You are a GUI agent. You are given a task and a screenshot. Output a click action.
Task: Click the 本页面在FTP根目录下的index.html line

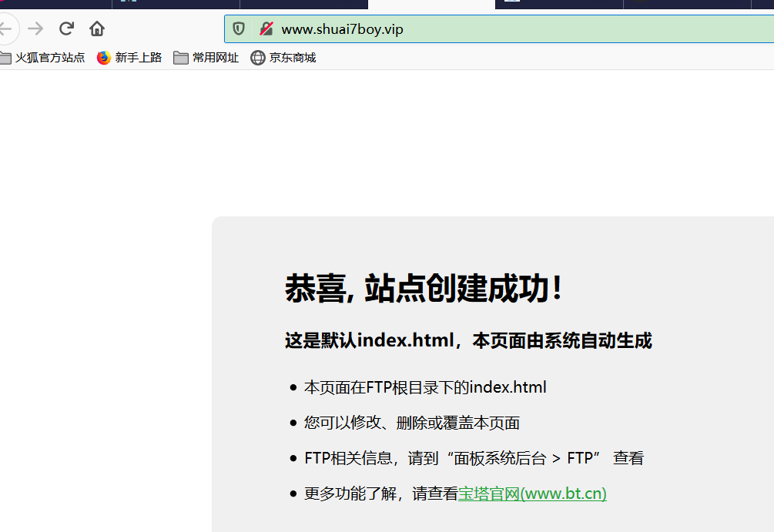coord(425,387)
